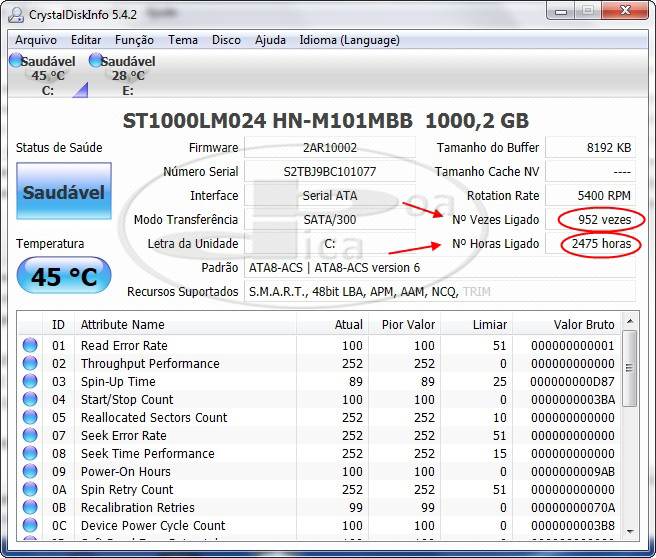
Task: Minimize the CrystalDiskInfo window
Action: (561, 11)
